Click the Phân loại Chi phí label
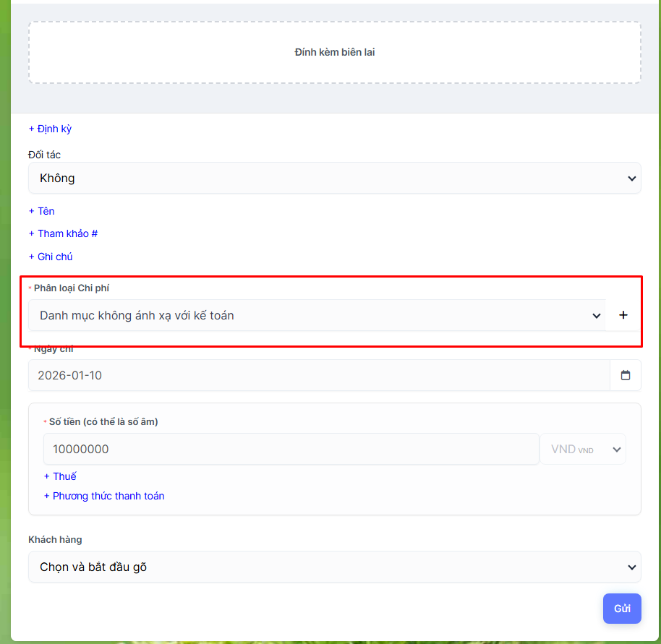 (x=71, y=288)
